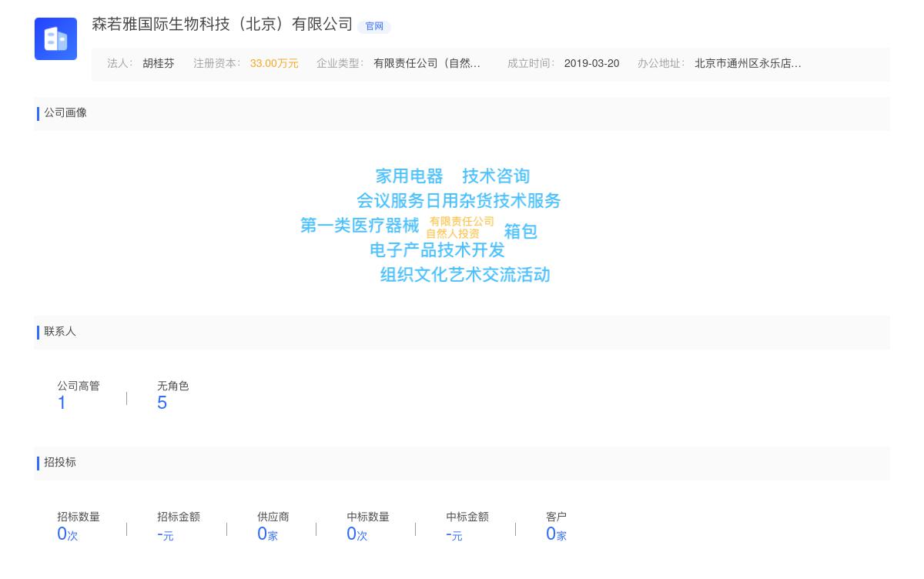Expand the truncated office address 北京市通州区
Image resolution: width=924 pixels, height=579 pixels.
[x=748, y=64]
